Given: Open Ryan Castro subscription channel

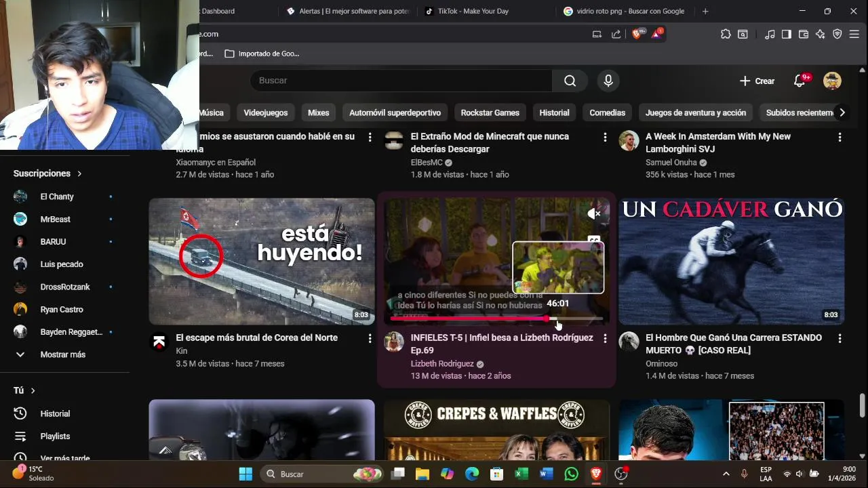Looking at the screenshot, I should 61,310.
